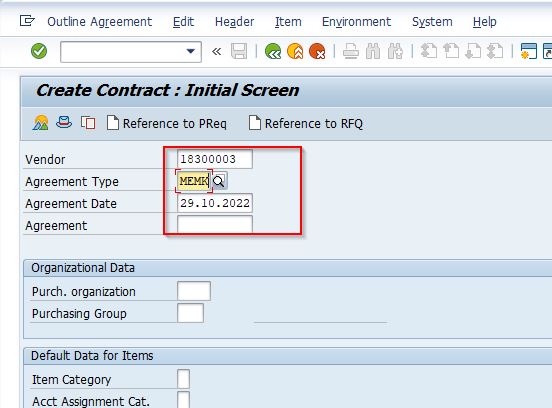Open the hat-shaped header details icon
This screenshot has height=408, width=552.
64,123
